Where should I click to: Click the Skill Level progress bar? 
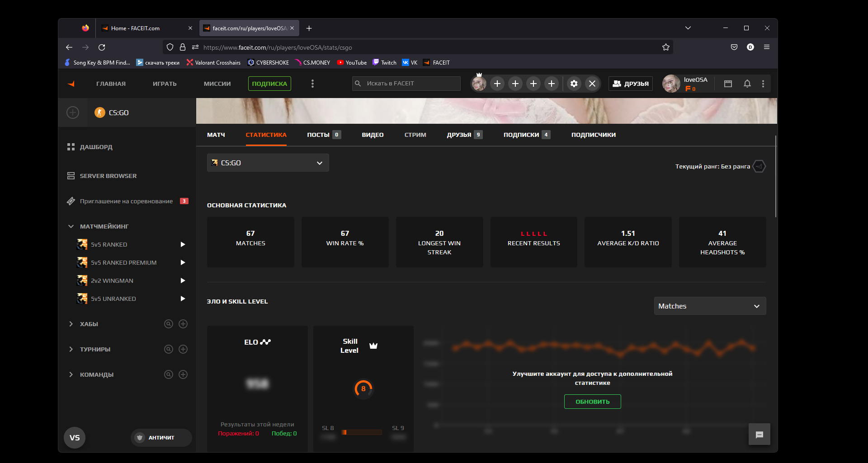[362, 432]
